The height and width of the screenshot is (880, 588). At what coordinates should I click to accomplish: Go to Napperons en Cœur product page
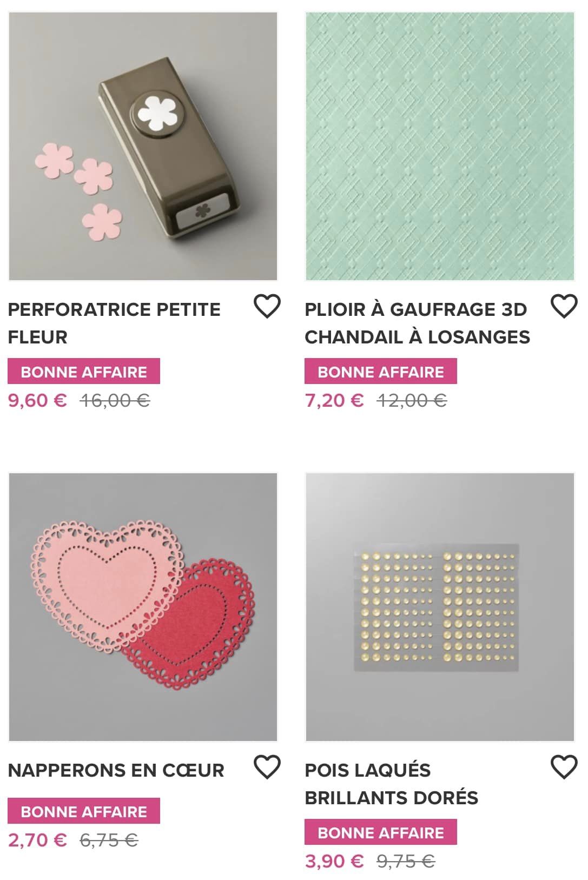tap(116, 770)
